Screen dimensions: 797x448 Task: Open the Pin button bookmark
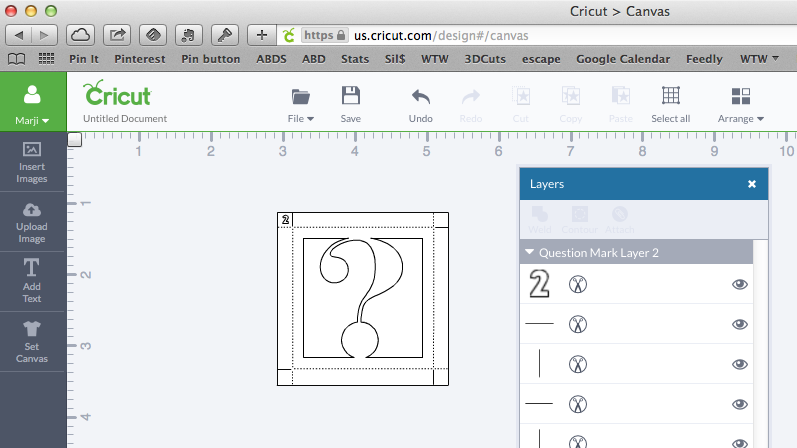pos(210,59)
